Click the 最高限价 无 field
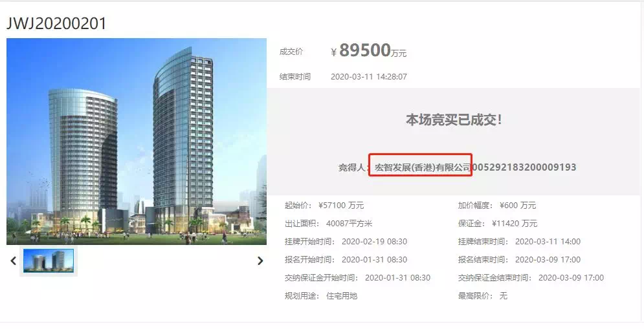 point(483,296)
